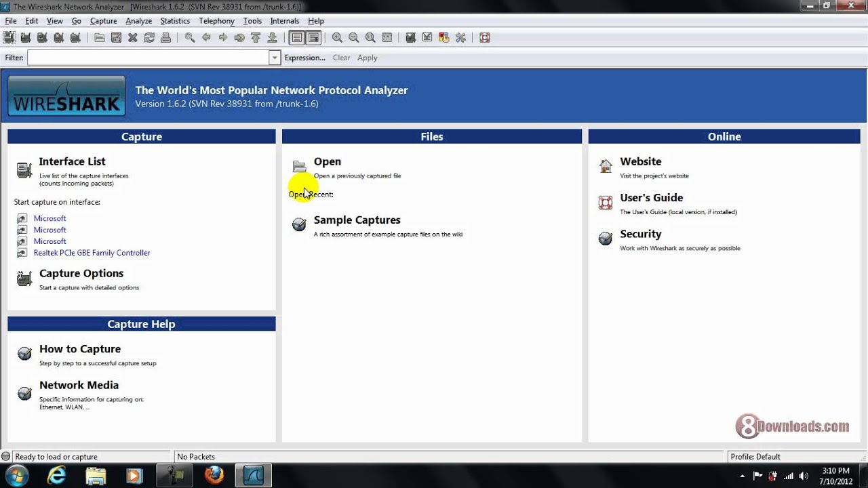This screenshot has height=488, width=868.
Task: Open Capture Options link
Action: click(81, 273)
